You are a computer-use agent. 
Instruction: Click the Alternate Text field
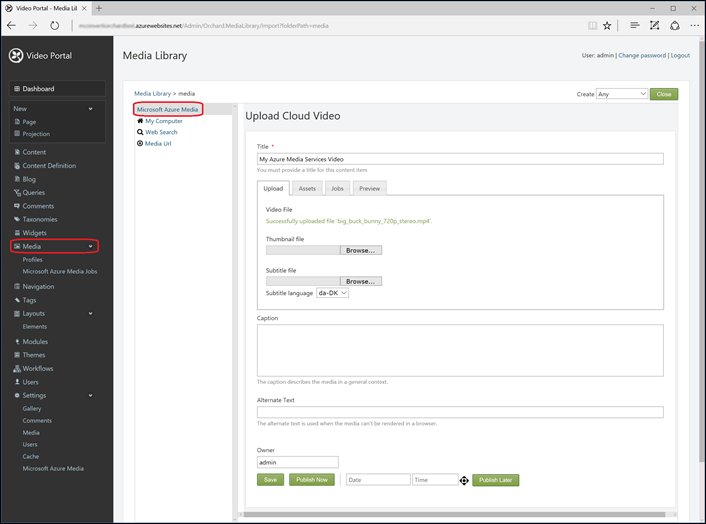tap(460, 412)
